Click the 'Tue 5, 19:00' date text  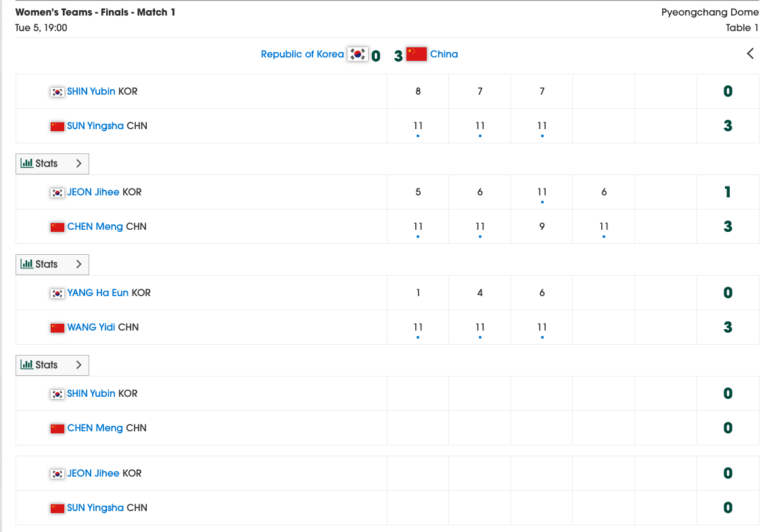[41, 28]
